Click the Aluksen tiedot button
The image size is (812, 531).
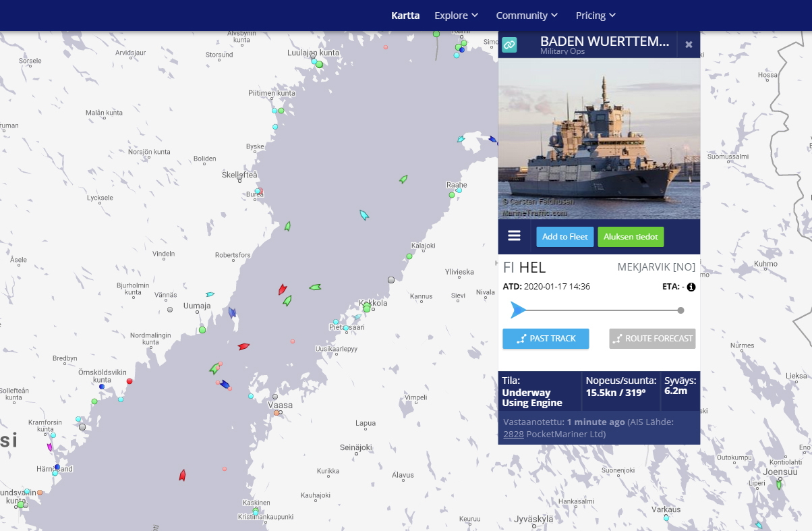tap(631, 237)
